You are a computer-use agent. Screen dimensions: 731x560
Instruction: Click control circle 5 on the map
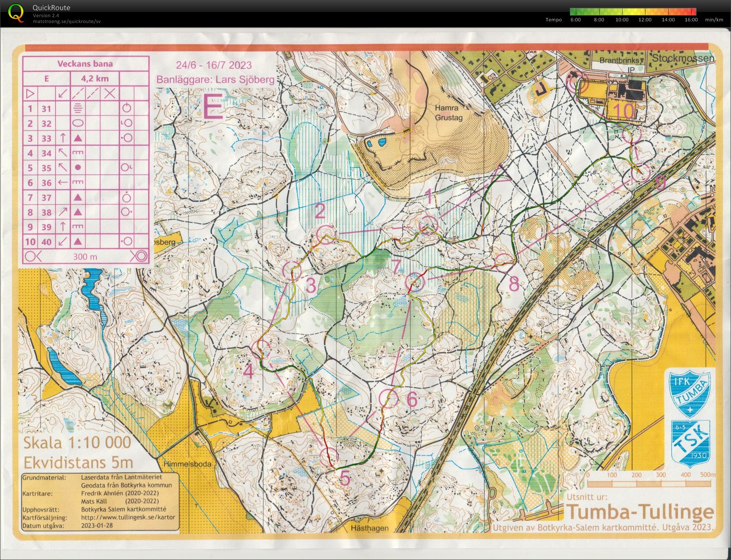329,457
